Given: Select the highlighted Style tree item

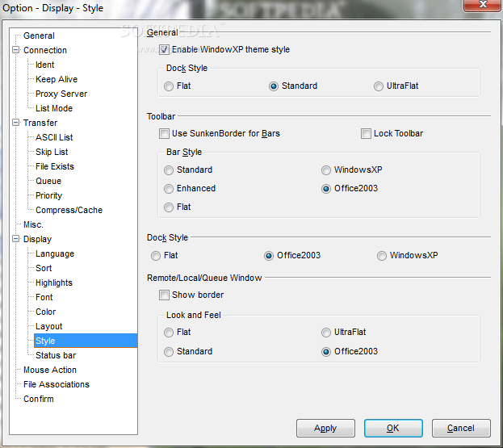Looking at the screenshot, I should tap(86, 341).
